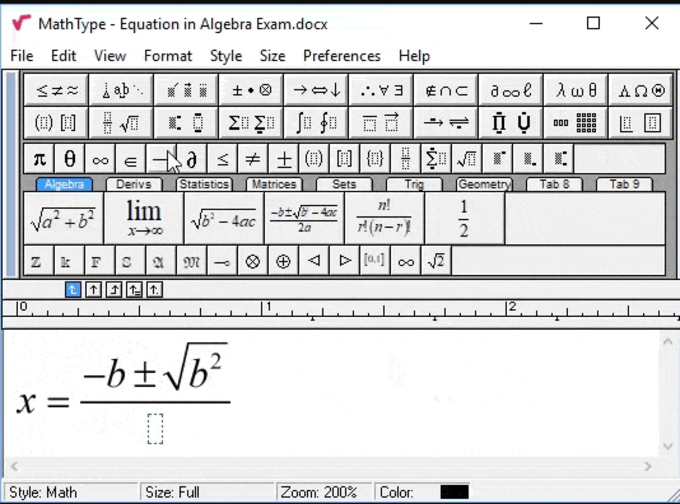The image size is (680, 504).
Task: Insert the theta symbol
Action: click(69, 159)
